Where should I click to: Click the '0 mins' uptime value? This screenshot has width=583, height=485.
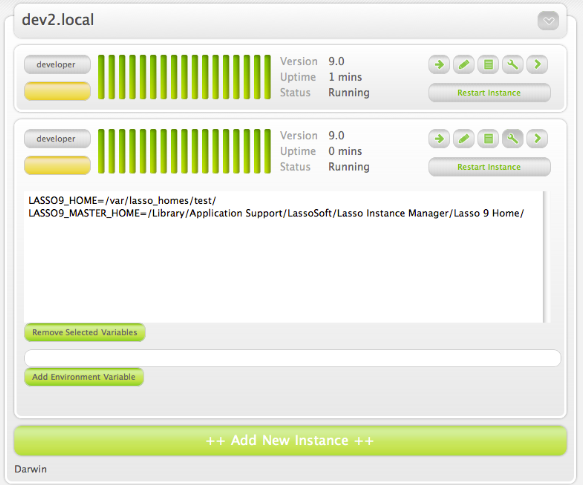345,151
